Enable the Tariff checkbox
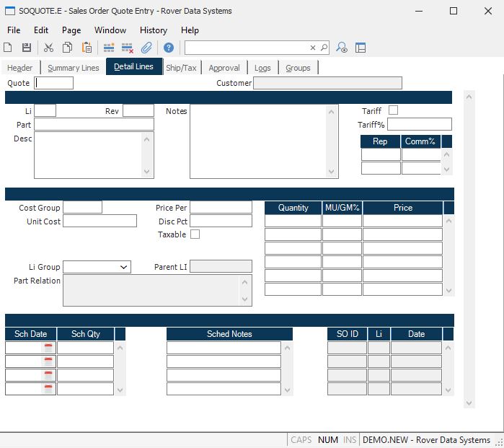 393,110
